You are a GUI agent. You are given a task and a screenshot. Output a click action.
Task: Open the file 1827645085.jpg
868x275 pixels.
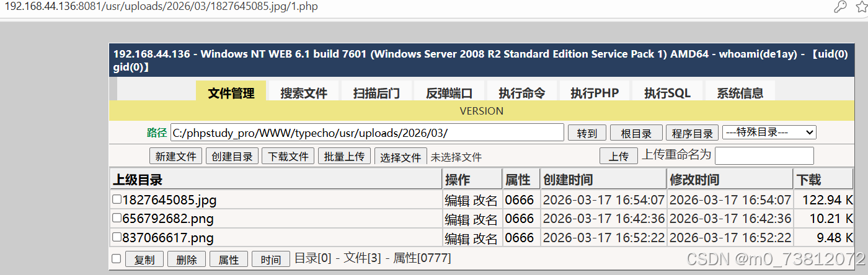click(x=169, y=200)
